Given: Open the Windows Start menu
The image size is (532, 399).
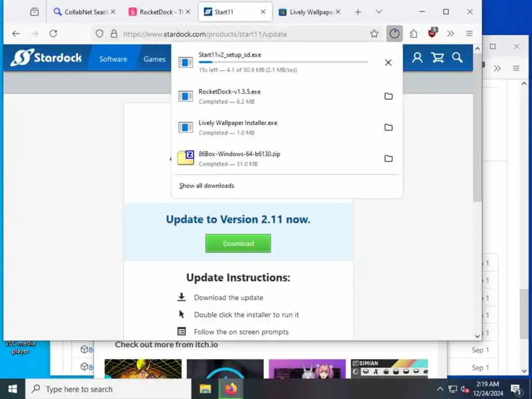Looking at the screenshot, I should (12, 389).
